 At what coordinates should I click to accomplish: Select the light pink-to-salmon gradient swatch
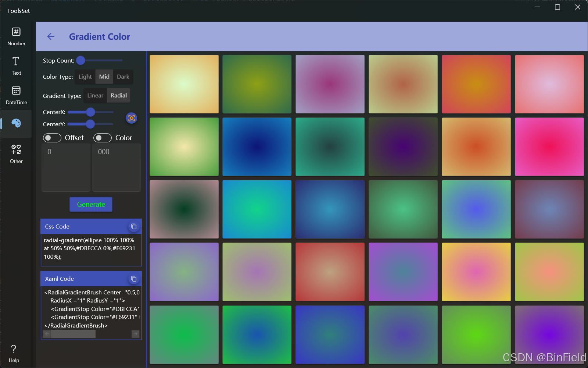(x=549, y=84)
